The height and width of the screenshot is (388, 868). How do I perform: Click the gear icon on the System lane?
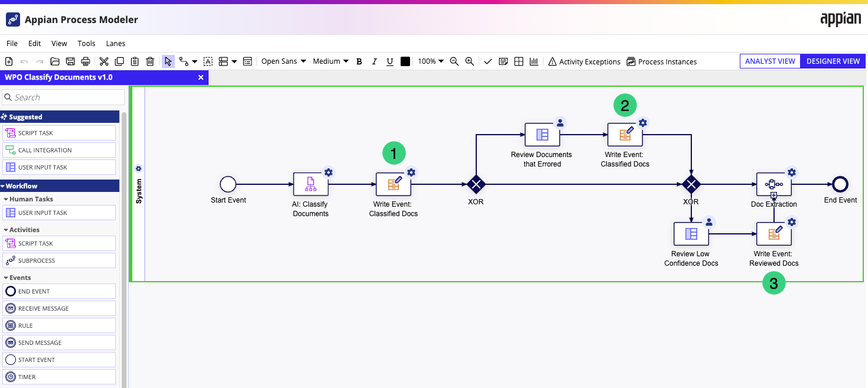click(139, 168)
